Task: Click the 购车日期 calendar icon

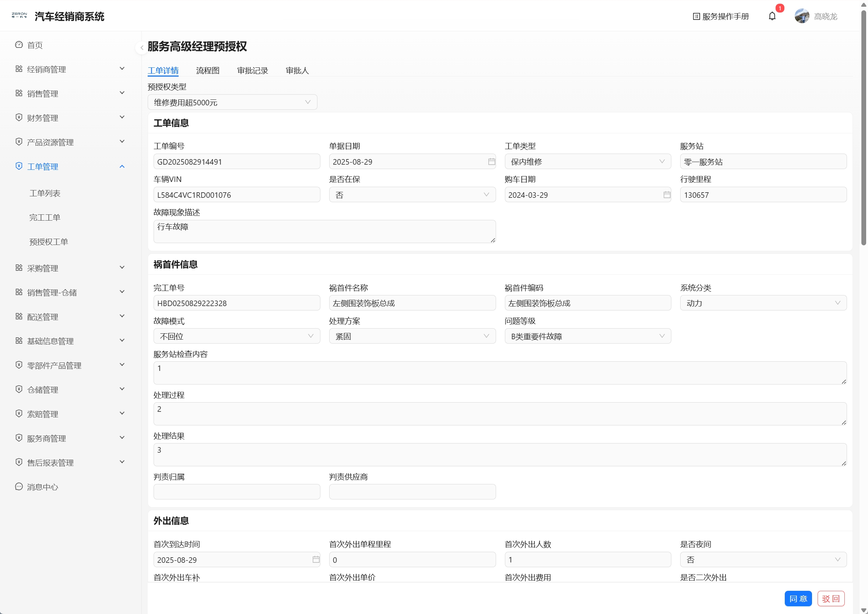Action: [667, 195]
